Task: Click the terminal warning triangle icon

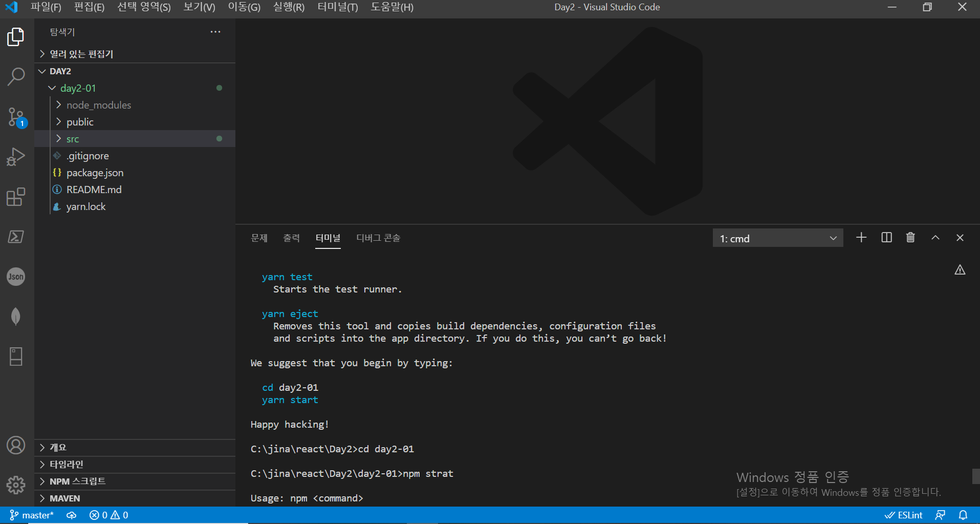Action: coord(960,270)
